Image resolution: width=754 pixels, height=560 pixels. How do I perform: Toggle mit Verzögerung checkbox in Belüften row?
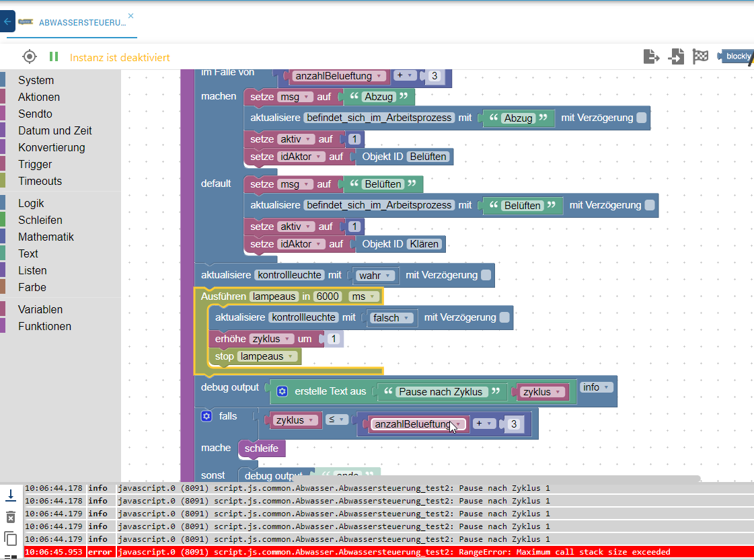tap(650, 205)
